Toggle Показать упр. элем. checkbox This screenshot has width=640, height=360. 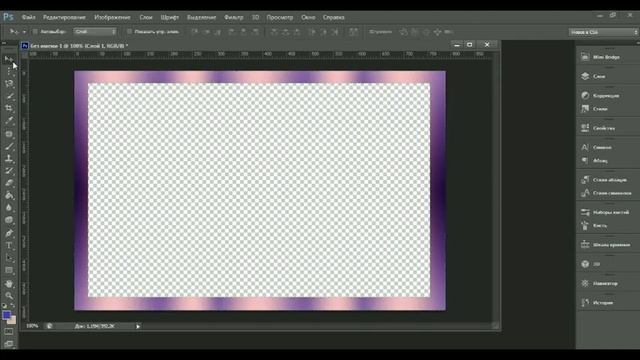[x=129, y=31]
